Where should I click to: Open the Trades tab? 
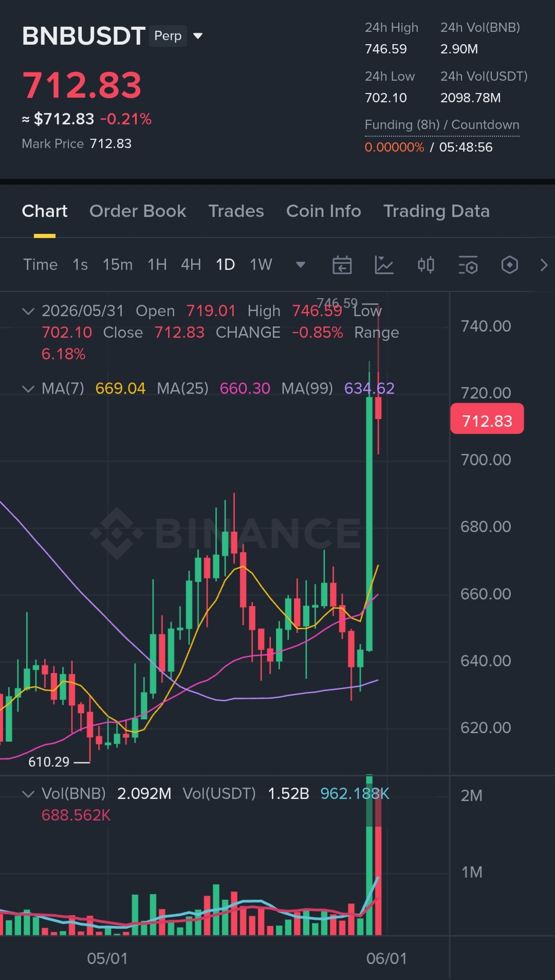(x=236, y=211)
